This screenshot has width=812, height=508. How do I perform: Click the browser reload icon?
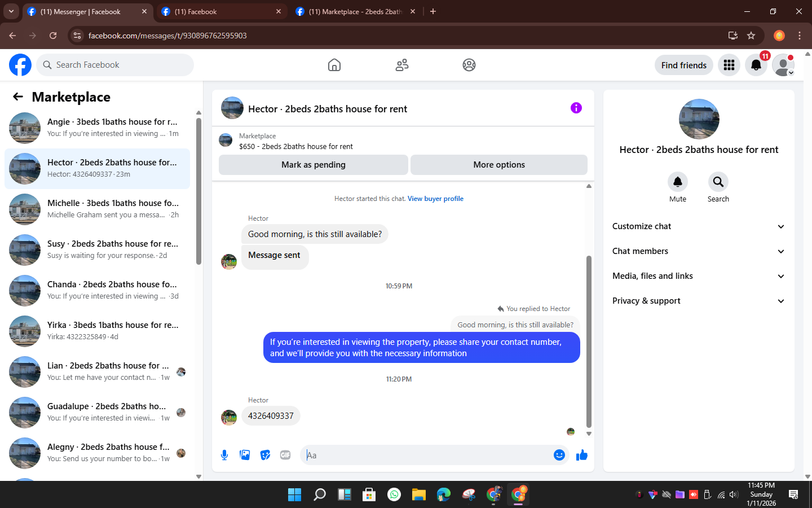[x=53, y=36]
